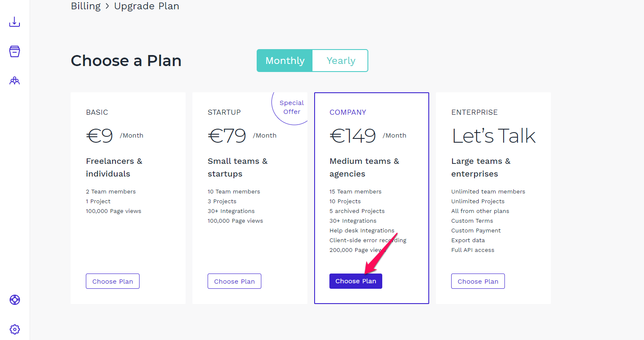This screenshot has width=644, height=340.
Task: Open the download icon in sidebar
Action: 15,22
